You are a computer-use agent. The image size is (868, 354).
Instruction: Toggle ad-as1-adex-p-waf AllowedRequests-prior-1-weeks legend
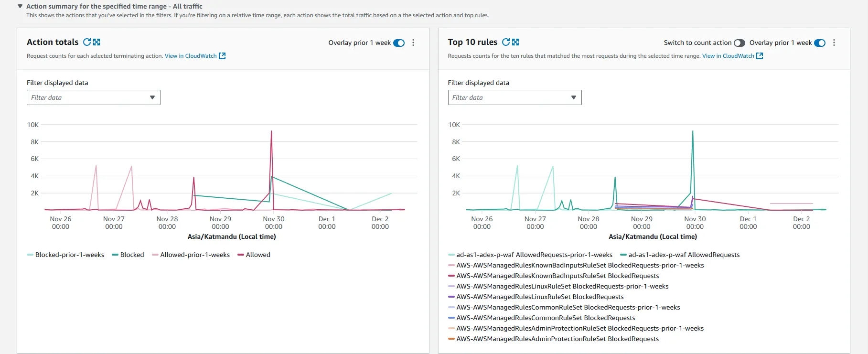530,255
